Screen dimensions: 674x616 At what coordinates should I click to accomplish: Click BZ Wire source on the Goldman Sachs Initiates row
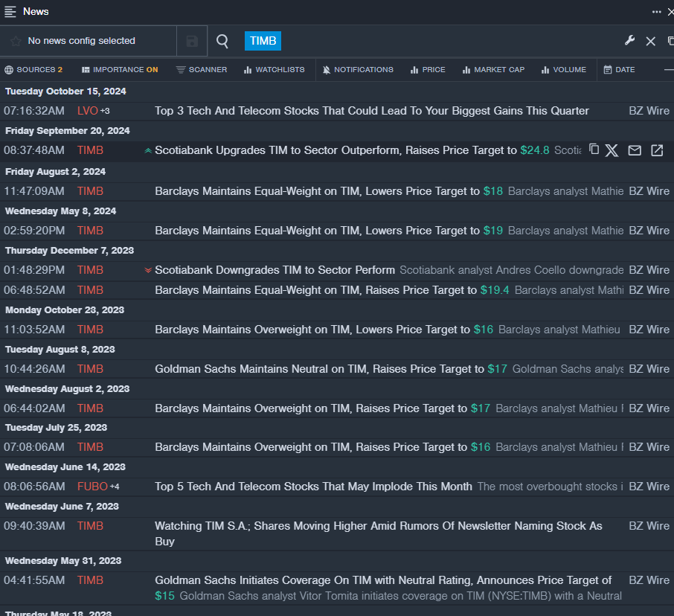point(649,580)
